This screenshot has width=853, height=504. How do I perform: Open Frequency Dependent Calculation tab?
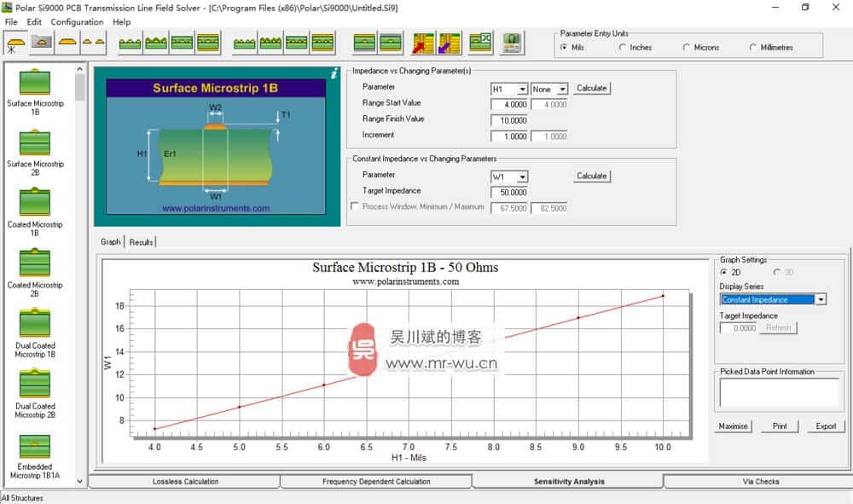pyautogui.click(x=376, y=482)
